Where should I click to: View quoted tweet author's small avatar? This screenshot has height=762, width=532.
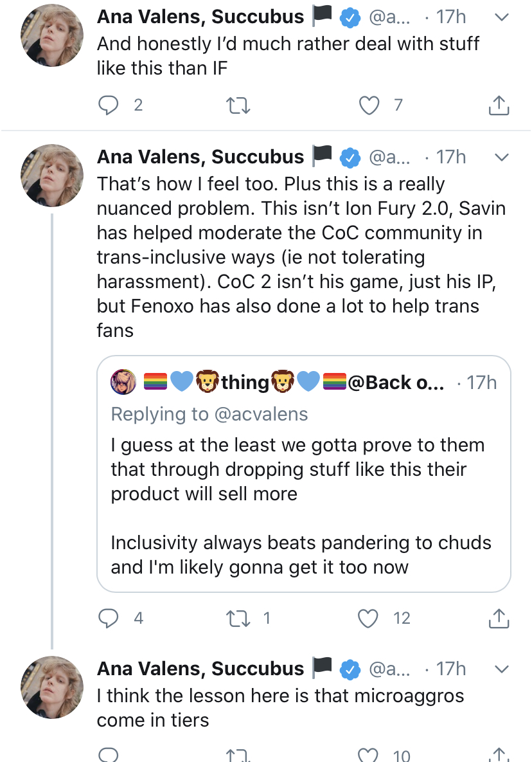point(123,383)
